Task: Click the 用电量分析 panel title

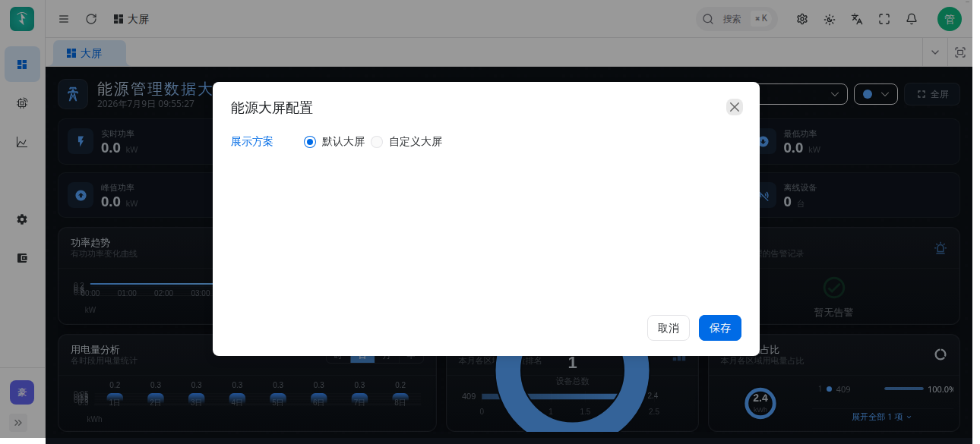Action: [95, 349]
